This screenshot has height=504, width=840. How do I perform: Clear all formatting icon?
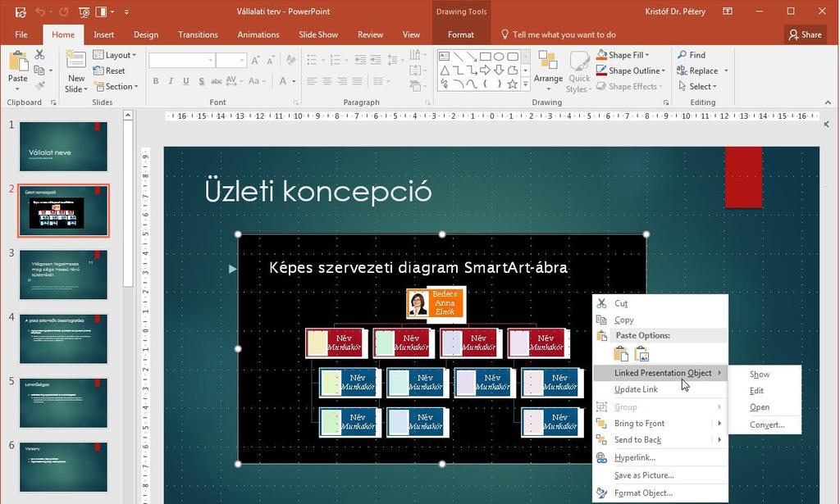click(290, 61)
